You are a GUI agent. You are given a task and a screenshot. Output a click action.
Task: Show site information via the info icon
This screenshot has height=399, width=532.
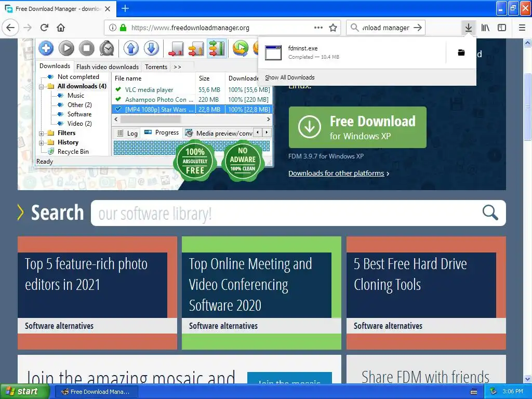113,28
